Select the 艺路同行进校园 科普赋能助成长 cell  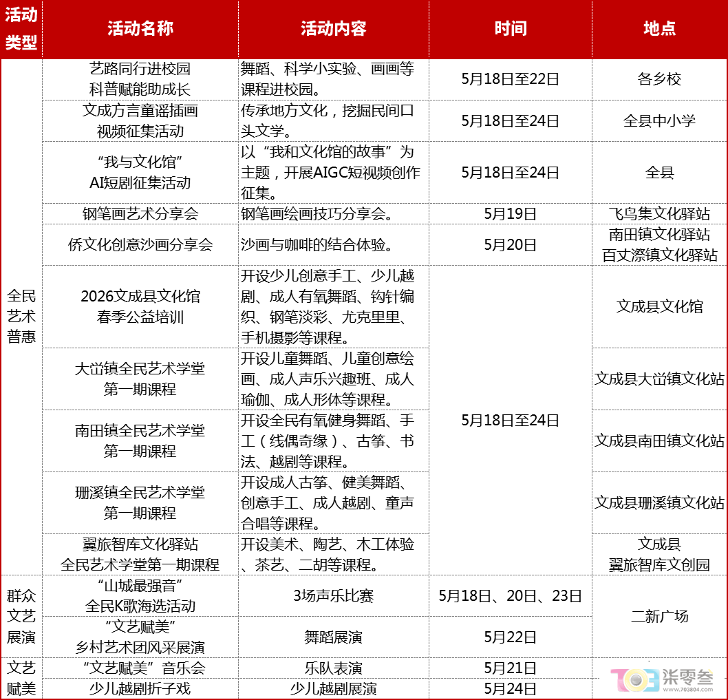tap(140, 79)
